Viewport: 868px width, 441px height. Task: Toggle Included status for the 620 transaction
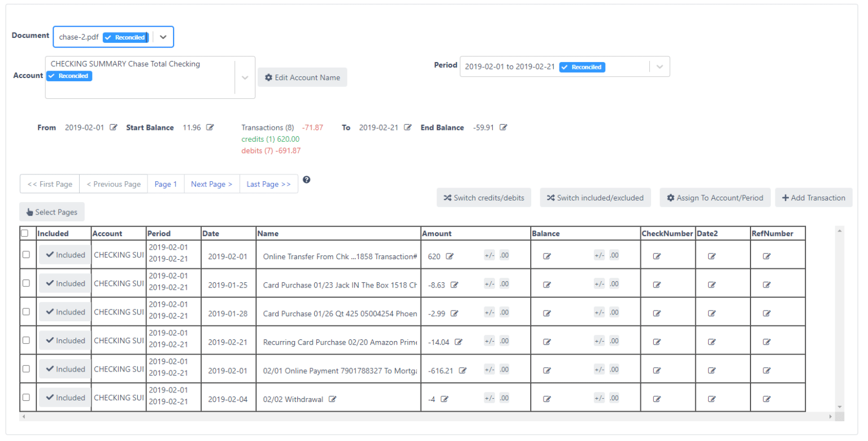[x=64, y=255]
